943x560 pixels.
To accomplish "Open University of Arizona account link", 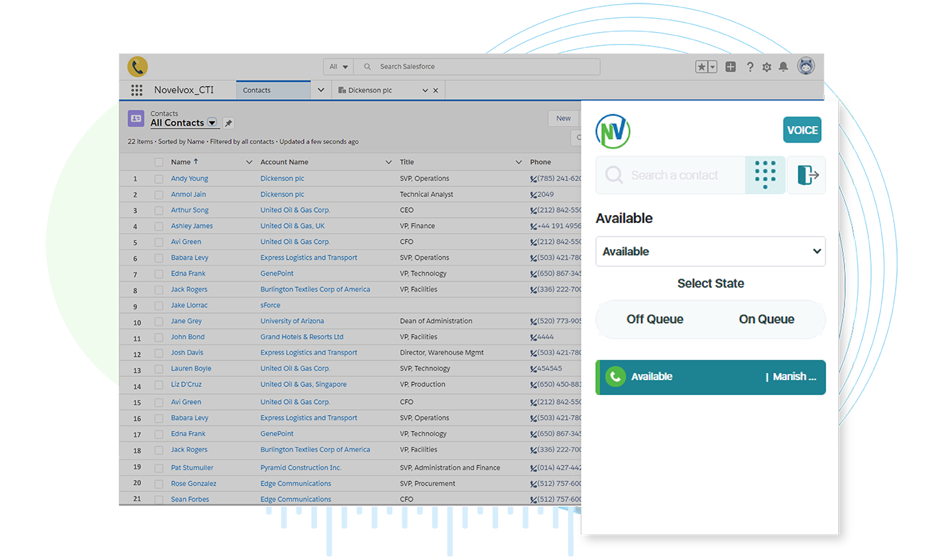I will pyautogui.click(x=292, y=321).
